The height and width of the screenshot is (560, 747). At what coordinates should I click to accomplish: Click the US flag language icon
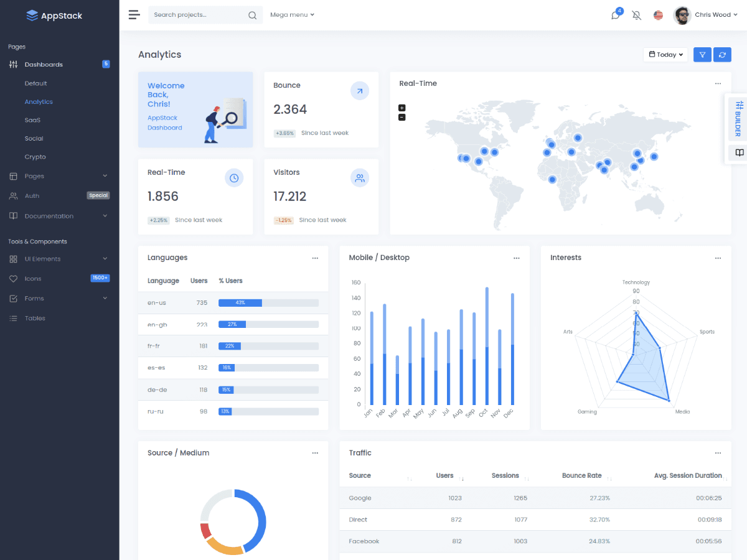tap(658, 15)
